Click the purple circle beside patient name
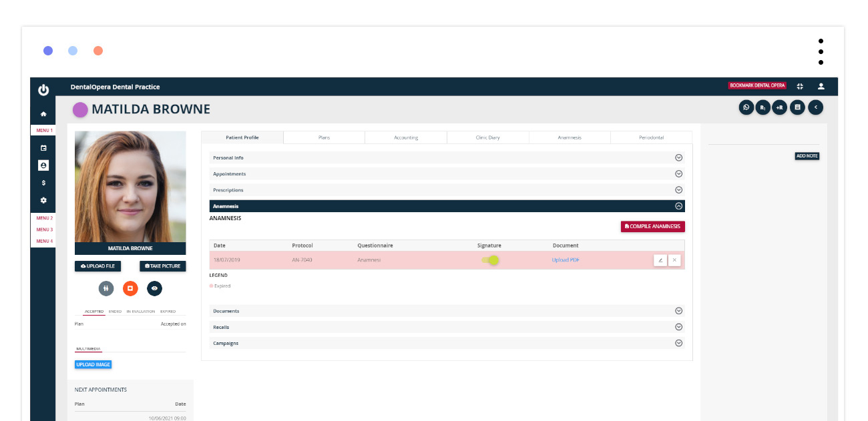868x421 pixels. click(x=80, y=109)
